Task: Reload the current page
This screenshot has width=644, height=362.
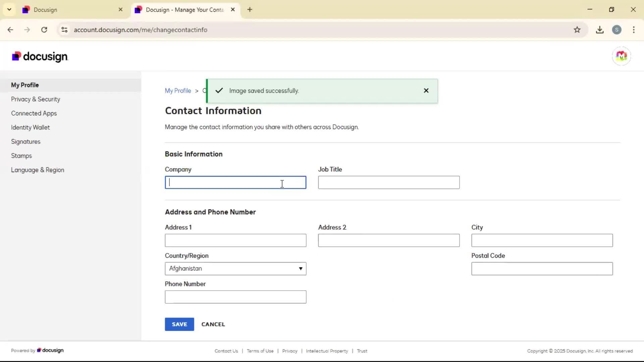Action: pos(44,30)
